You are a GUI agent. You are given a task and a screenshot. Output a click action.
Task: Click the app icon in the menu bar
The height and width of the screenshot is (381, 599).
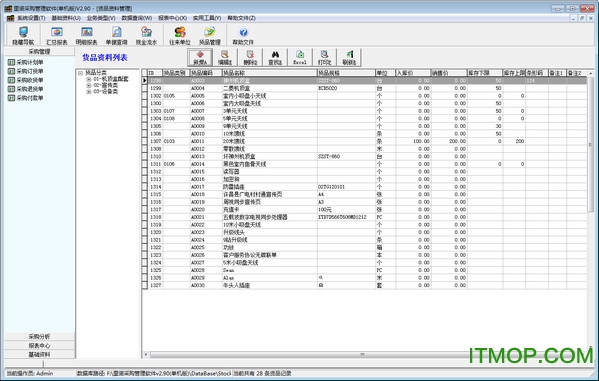click(x=10, y=18)
